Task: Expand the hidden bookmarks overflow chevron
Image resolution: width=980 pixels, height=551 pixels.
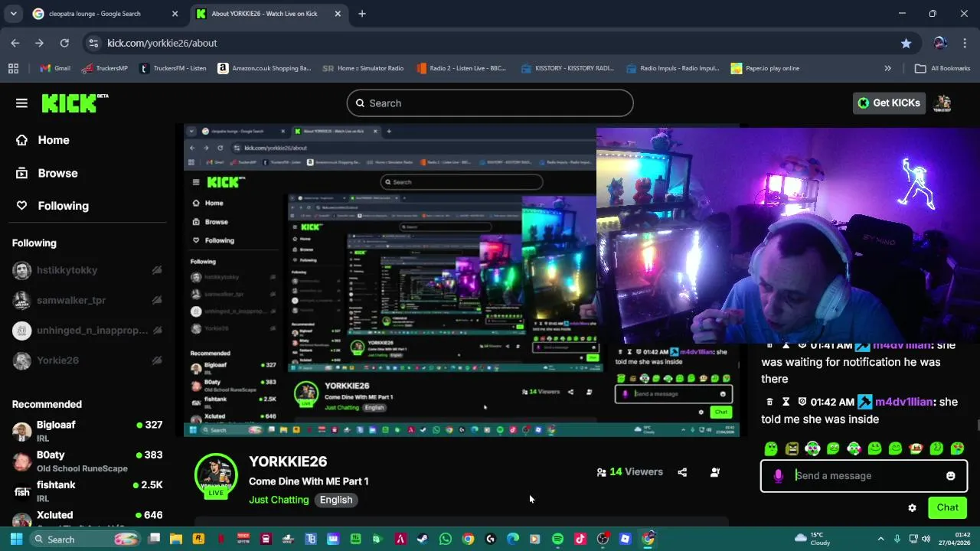Action: [887, 68]
